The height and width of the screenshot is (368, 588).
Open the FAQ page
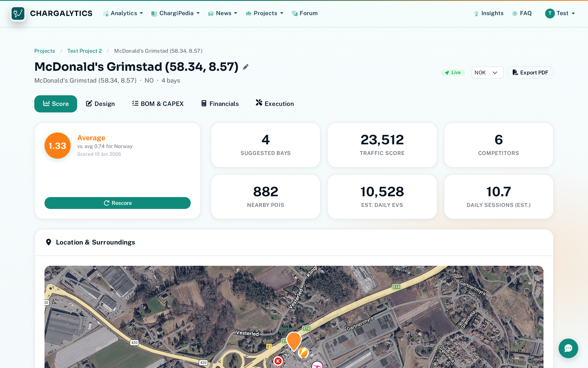[x=522, y=13]
